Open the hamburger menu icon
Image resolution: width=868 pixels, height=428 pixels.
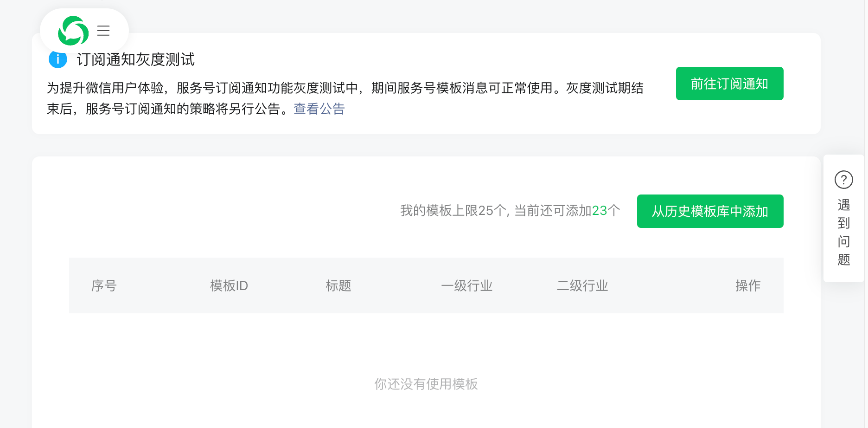[x=103, y=31]
